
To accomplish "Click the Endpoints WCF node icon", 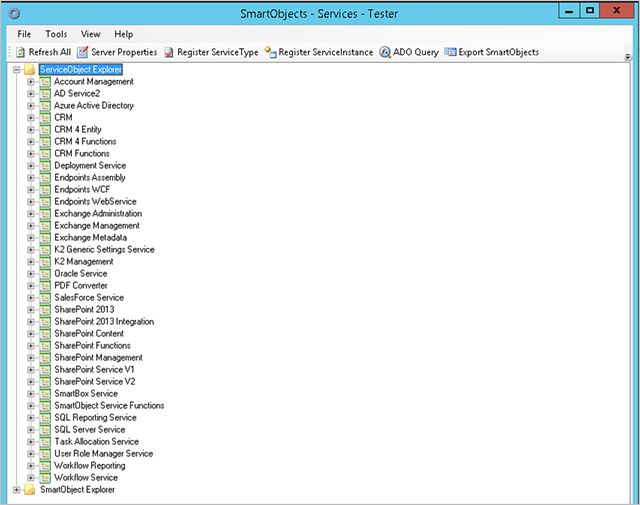I will pos(45,190).
